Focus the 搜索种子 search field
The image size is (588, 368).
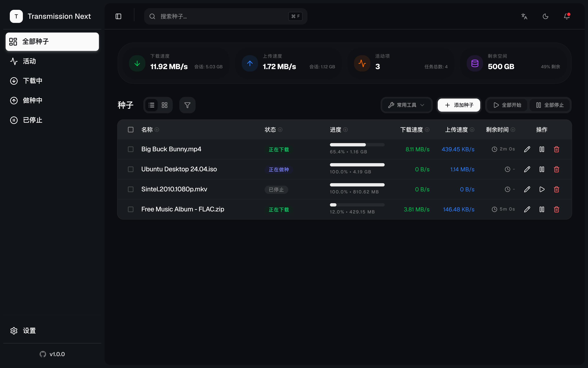click(x=225, y=16)
